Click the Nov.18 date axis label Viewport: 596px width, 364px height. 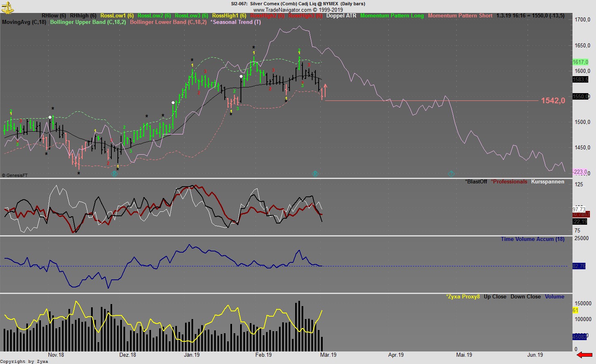(56, 355)
